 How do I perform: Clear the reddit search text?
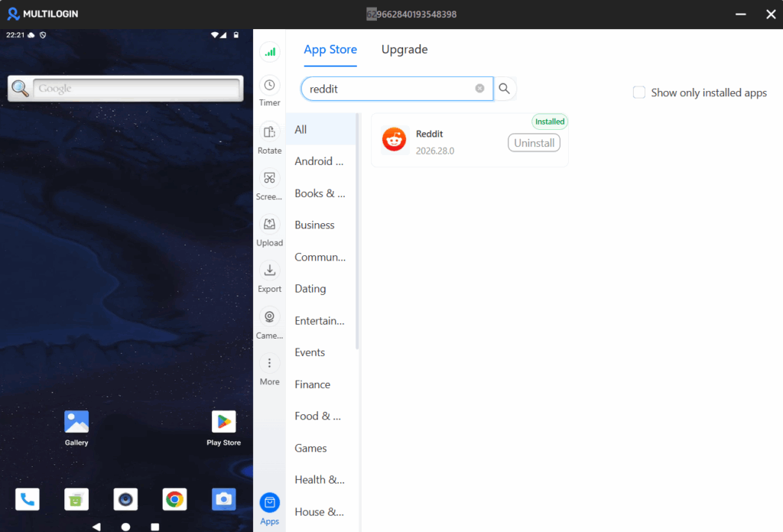[x=479, y=89]
